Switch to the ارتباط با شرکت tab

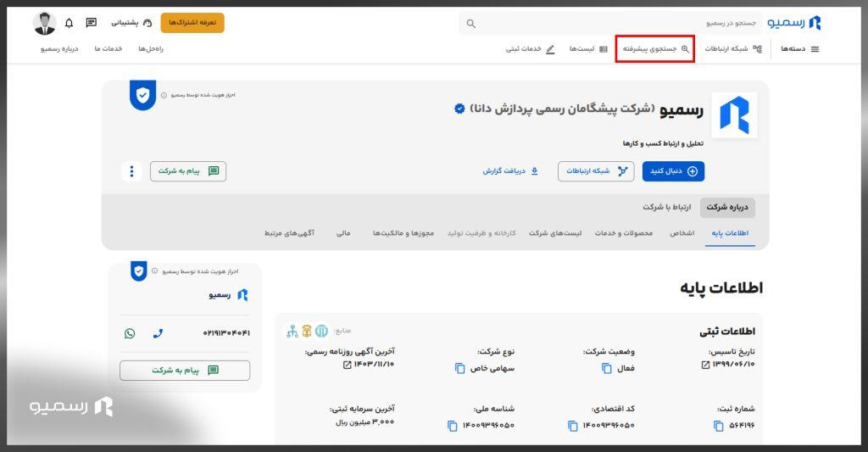(x=666, y=207)
